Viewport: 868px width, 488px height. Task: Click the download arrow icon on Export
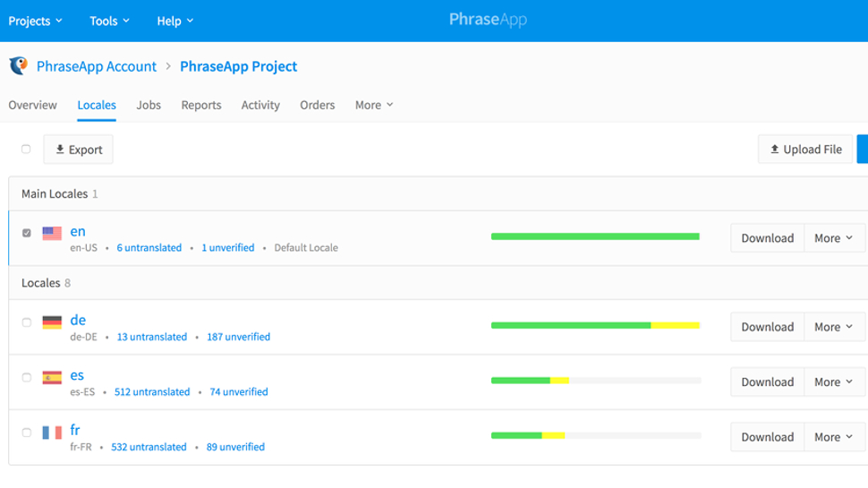(x=60, y=149)
